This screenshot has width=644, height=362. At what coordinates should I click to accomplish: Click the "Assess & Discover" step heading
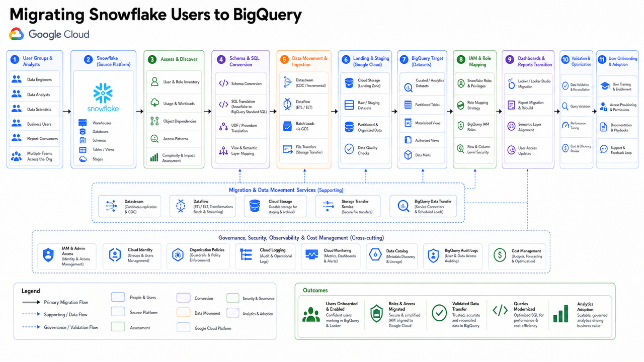click(179, 59)
